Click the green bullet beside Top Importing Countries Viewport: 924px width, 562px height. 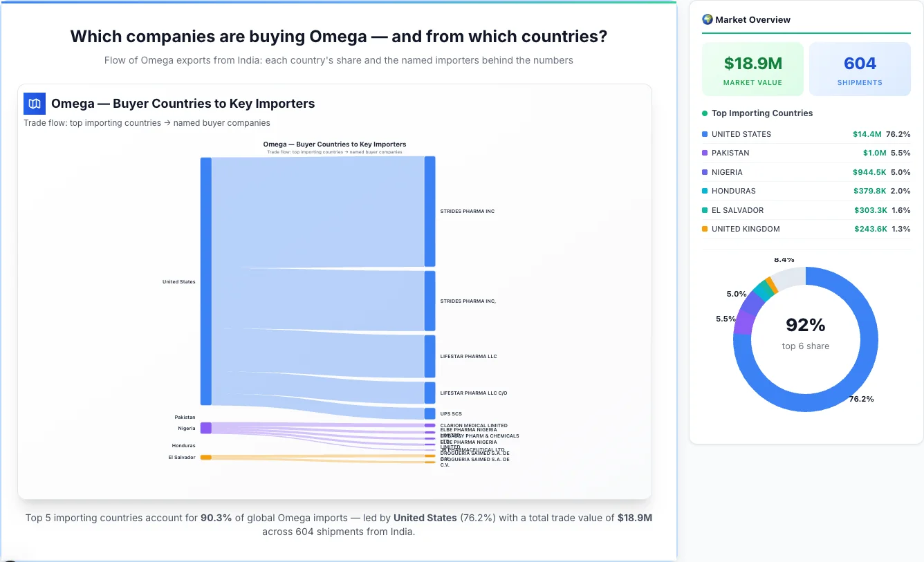[706, 113]
